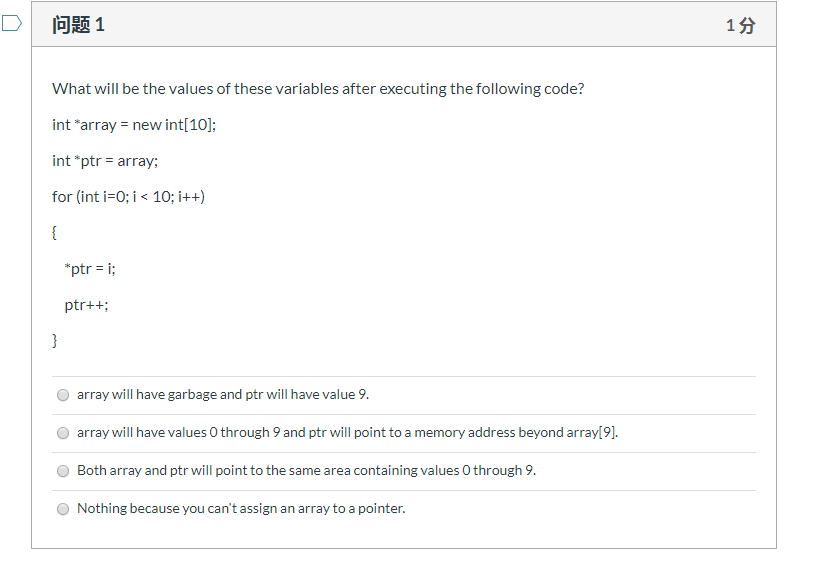Click code line 'int *array = new int[10];'
The width and height of the screenshot is (827, 571).
tap(134, 125)
